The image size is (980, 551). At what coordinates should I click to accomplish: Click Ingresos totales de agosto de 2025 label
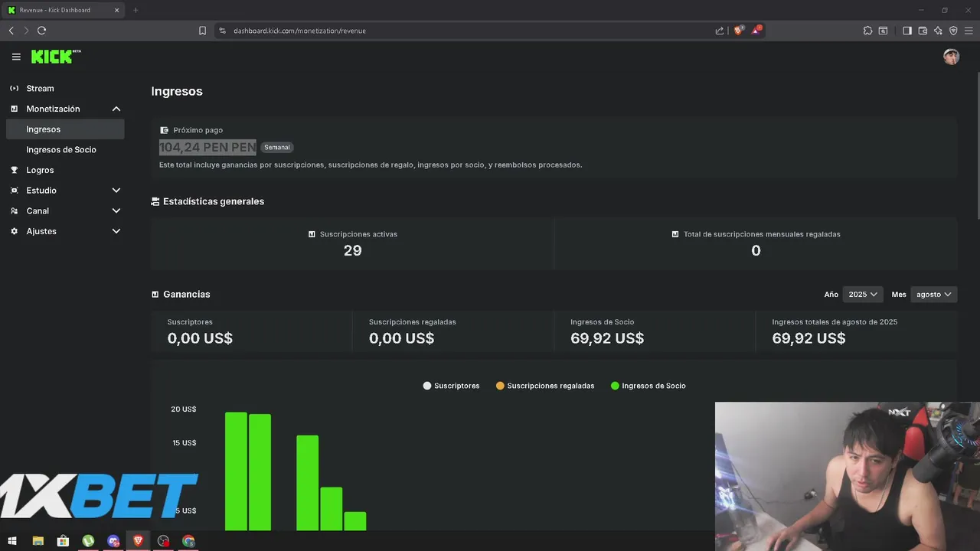coord(835,322)
